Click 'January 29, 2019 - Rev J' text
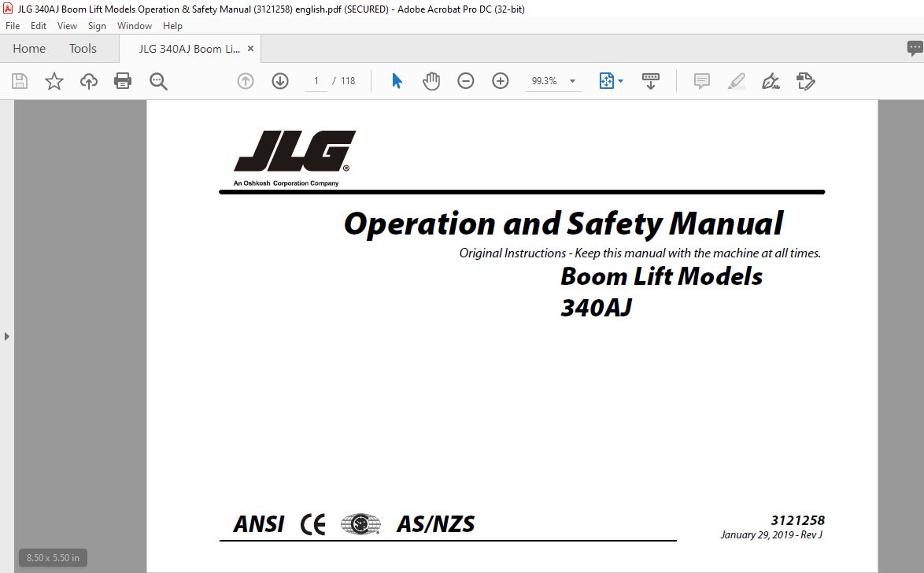This screenshot has height=573, width=924. point(771,534)
